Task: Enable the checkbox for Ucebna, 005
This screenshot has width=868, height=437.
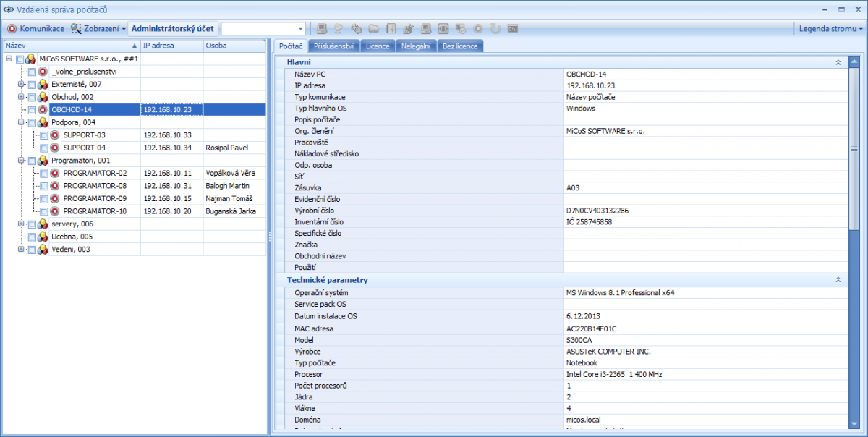Action: (32, 237)
